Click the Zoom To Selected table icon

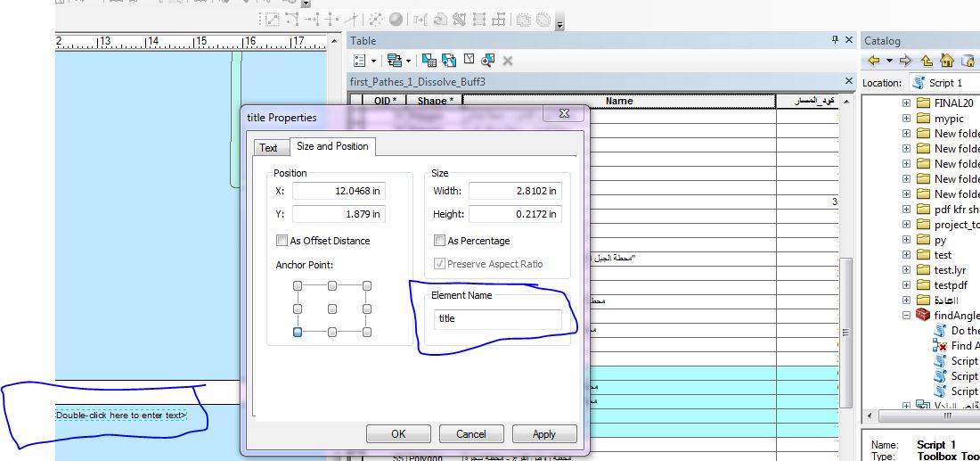click(x=488, y=60)
